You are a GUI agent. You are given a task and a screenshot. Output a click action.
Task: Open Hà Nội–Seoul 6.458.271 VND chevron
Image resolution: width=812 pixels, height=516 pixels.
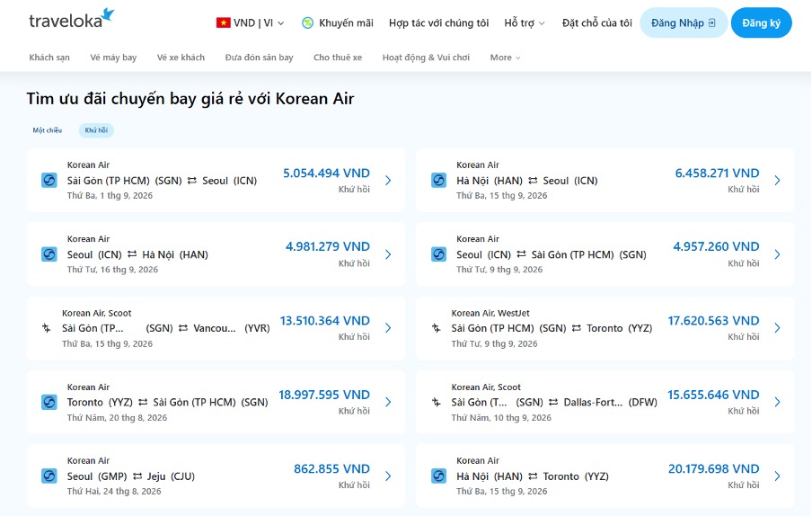coord(777,181)
